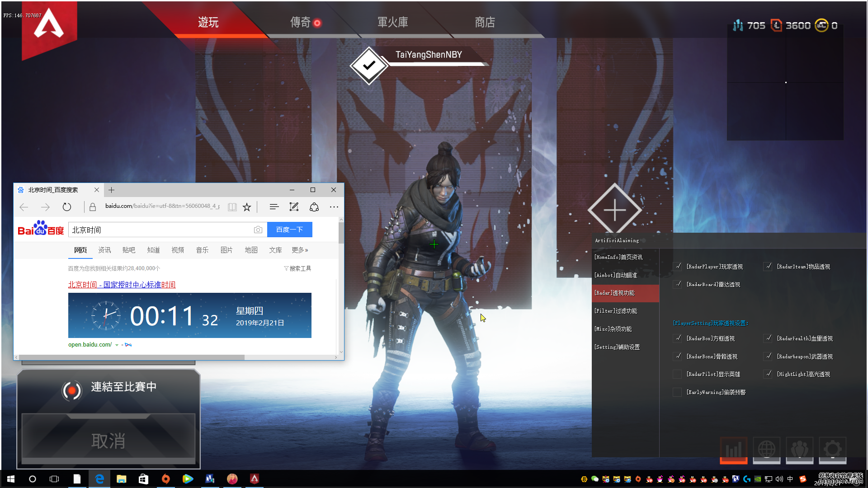This screenshot has width=868, height=488.
Task: Add page to favorites star icon
Action: [247, 207]
